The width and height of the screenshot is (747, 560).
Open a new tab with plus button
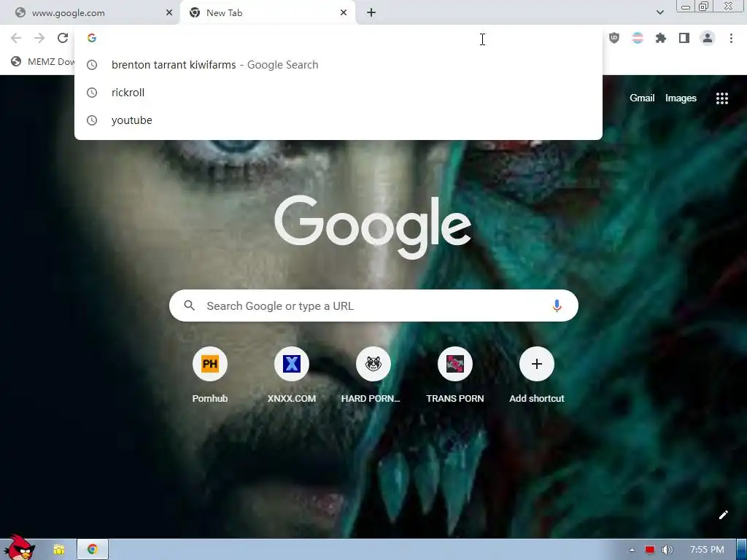point(371,13)
